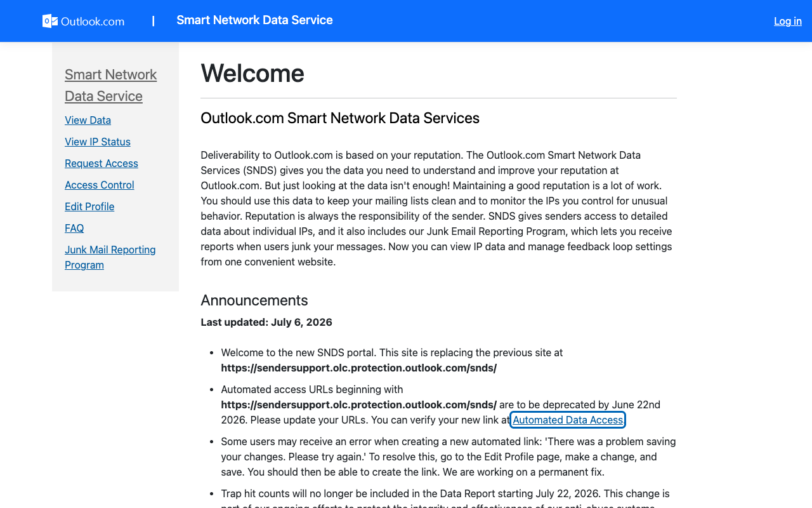
Task: Click the Log in link
Action: pyautogui.click(x=788, y=21)
